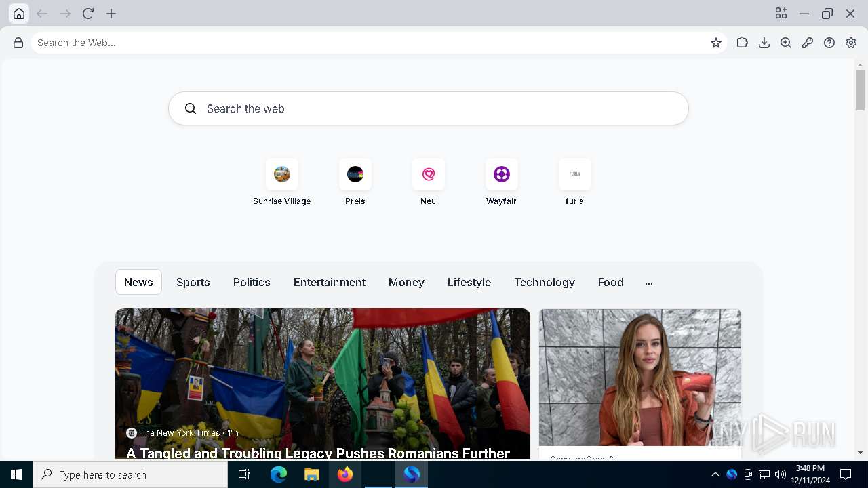Switch to the Sports tab
Image resolution: width=868 pixels, height=488 pixels.
pyautogui.click(x=193, y=282)
